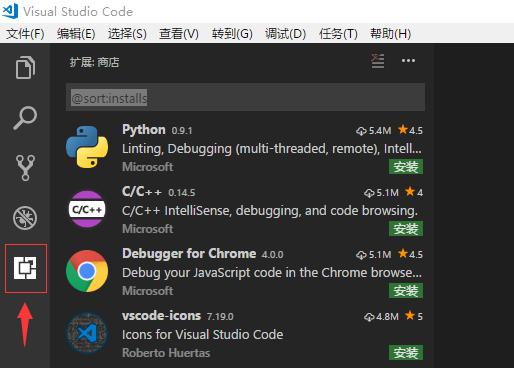
Task: Click Debugger for Chrome 4.5 star rating
Action: (410, 254)
